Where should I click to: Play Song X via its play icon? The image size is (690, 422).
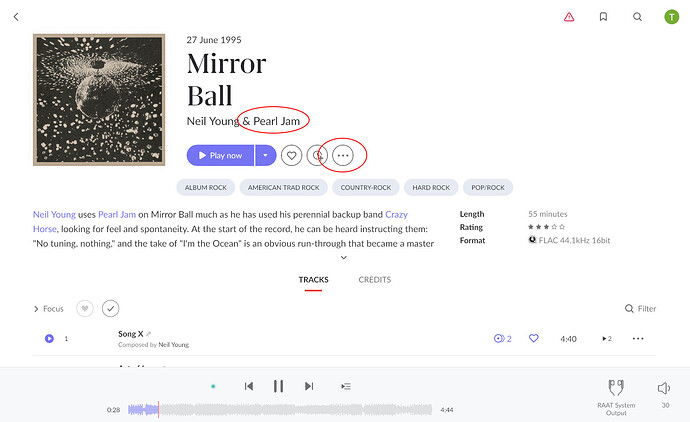[49, 338]
